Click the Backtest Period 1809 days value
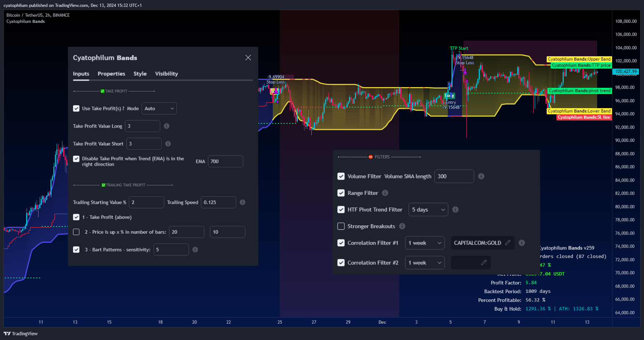Screen dimensions: 644x340 click(x=538, y=291)
